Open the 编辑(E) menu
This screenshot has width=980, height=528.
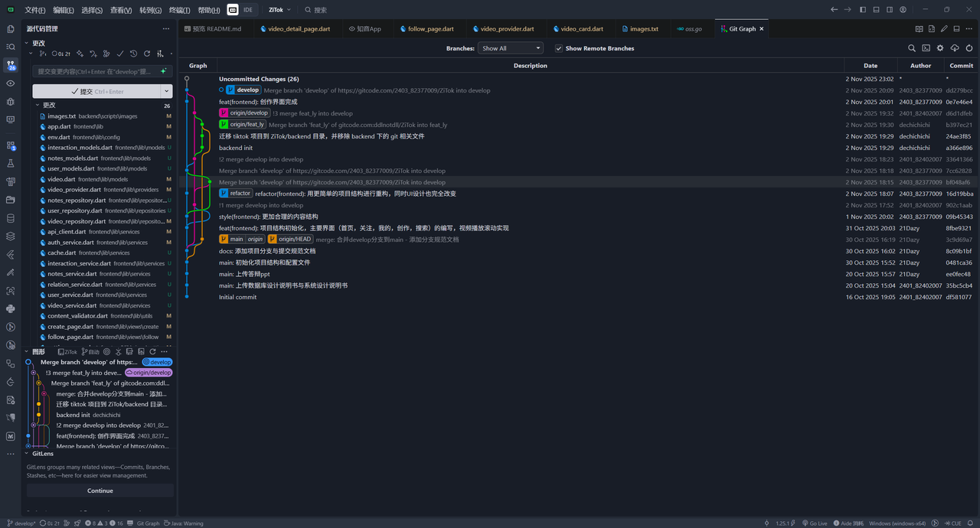[x=64, y=10]
